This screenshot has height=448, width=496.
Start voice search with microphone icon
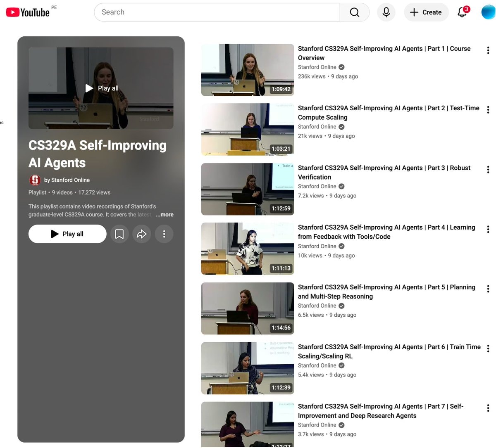[386, 12]
